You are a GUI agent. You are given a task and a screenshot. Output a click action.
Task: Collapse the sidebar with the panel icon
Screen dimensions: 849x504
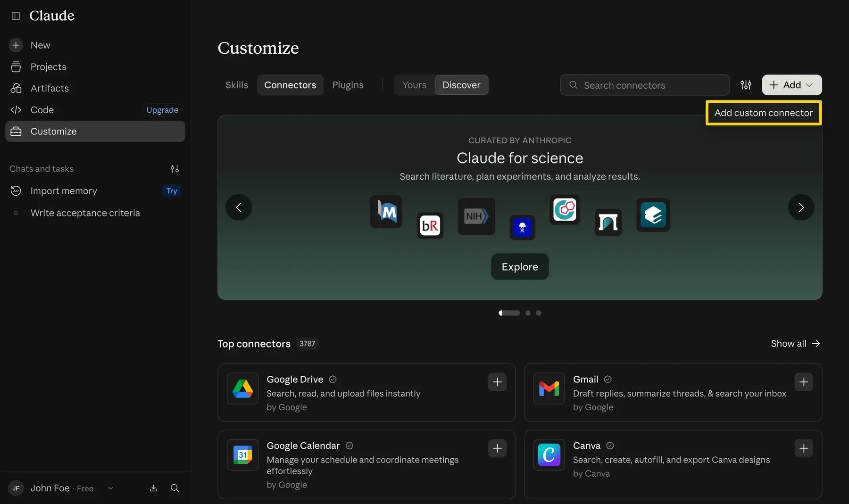[x=16, y=16]
